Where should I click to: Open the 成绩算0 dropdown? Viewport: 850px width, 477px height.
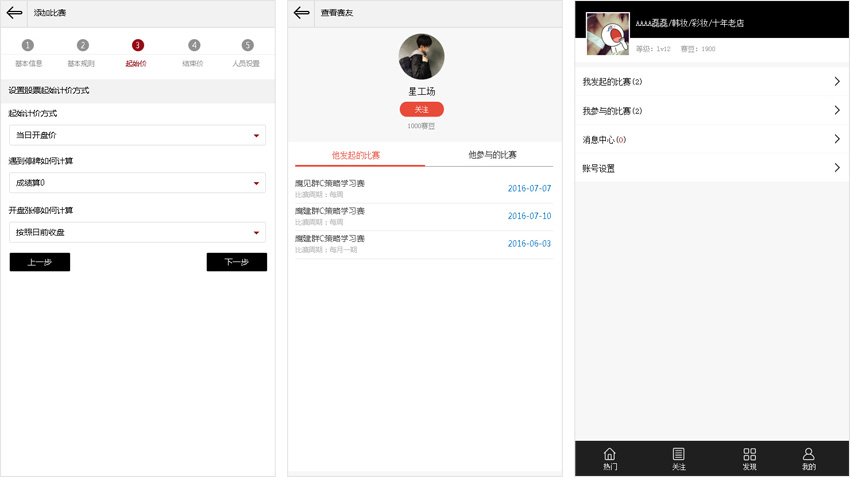coord(137,183)
